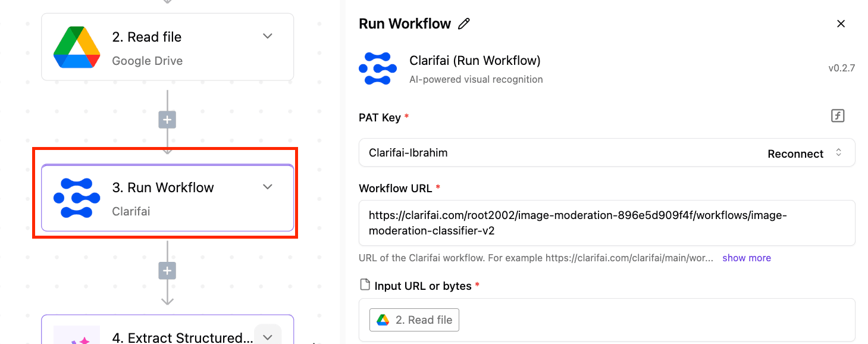Select the 2. Read file data chip
The image size is (868, 344).
(x=414, y=320)
